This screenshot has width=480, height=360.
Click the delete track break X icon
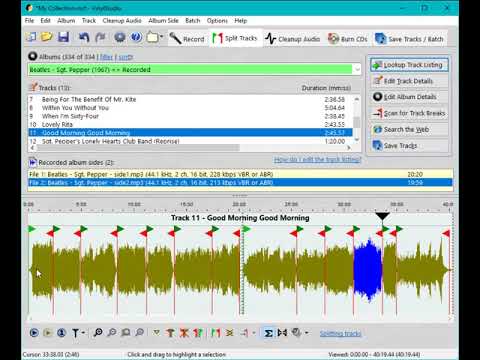point(184,333)
